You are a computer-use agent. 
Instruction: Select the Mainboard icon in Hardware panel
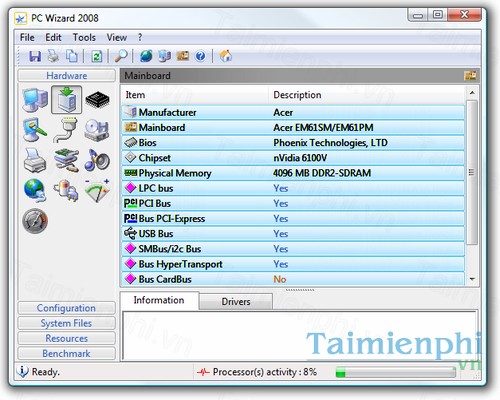pyautogui.click(x=66, y=99)
